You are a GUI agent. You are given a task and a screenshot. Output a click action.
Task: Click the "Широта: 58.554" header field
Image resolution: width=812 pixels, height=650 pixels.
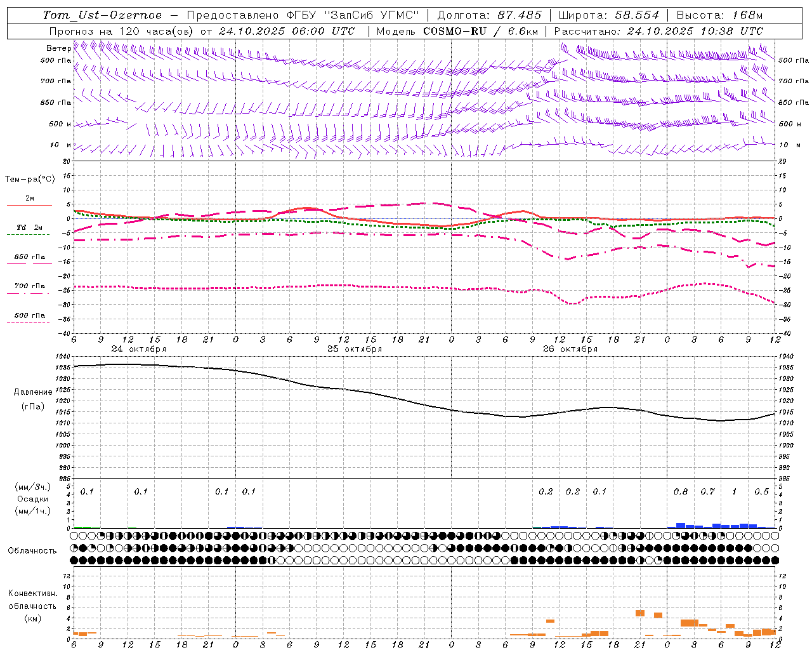(608, 15)
